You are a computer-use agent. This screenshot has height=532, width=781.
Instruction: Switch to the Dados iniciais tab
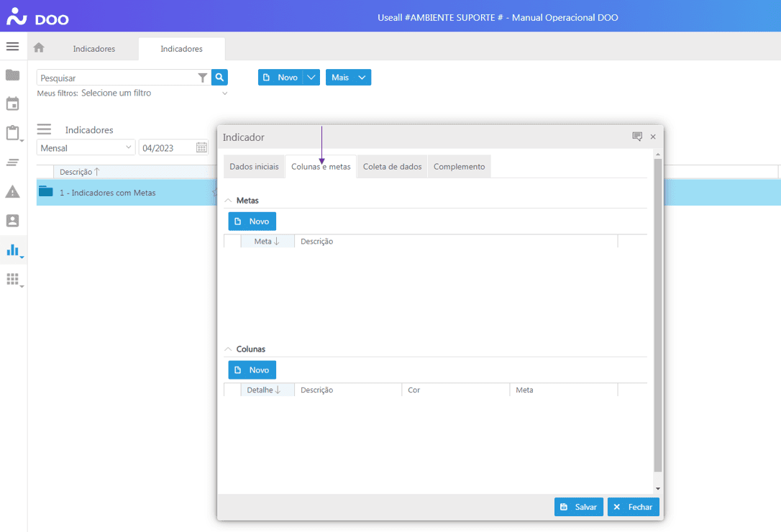click(x=254, y=166)
